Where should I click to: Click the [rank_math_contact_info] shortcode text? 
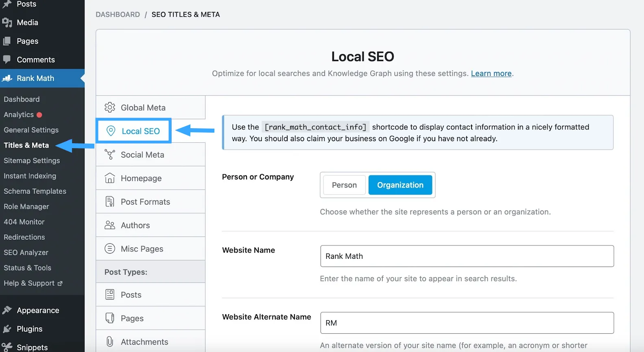316,127
